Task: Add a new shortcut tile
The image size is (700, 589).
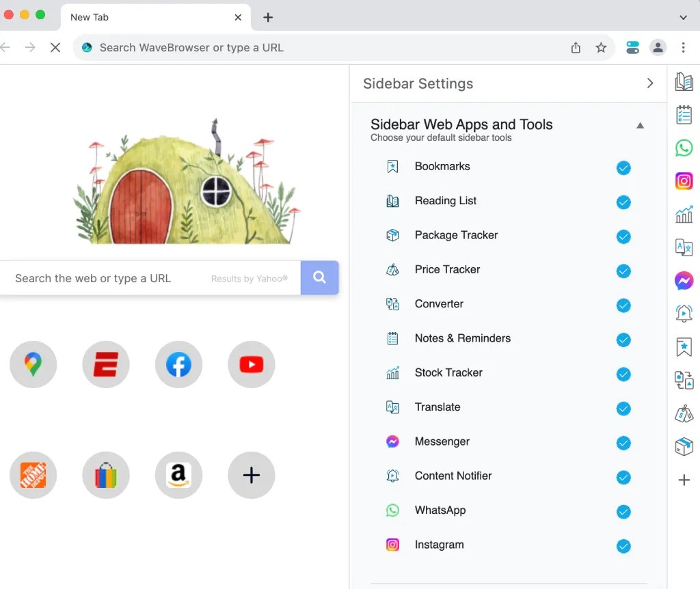Action: pos(251,475)
